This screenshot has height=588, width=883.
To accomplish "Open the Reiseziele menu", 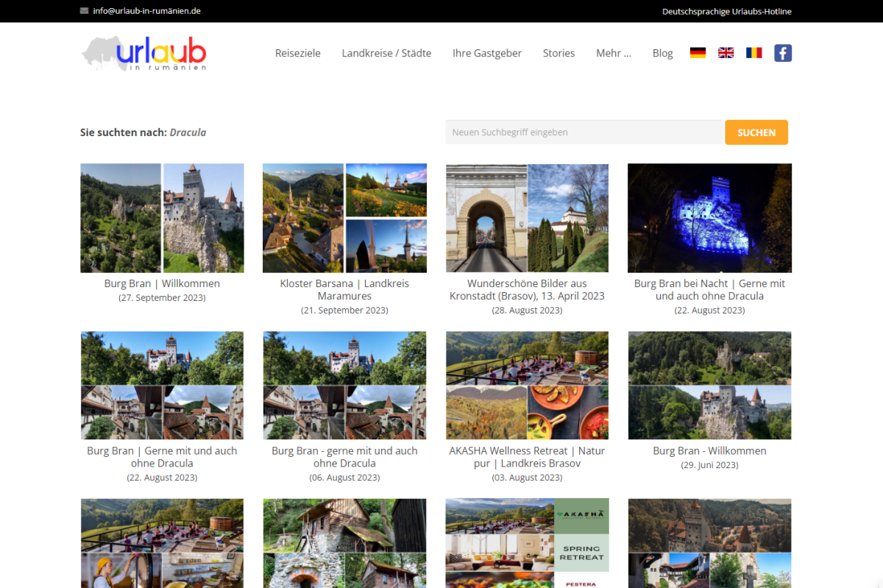I will [x=297, y=53].
